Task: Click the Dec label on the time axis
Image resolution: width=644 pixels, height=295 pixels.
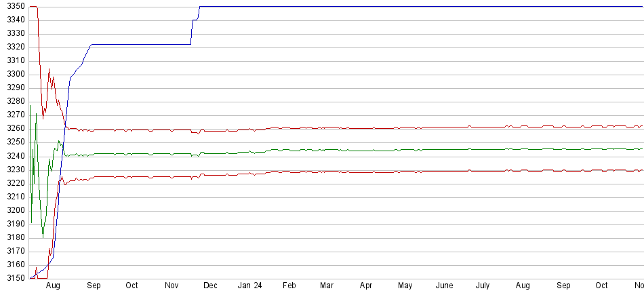Action: (210, 286)
